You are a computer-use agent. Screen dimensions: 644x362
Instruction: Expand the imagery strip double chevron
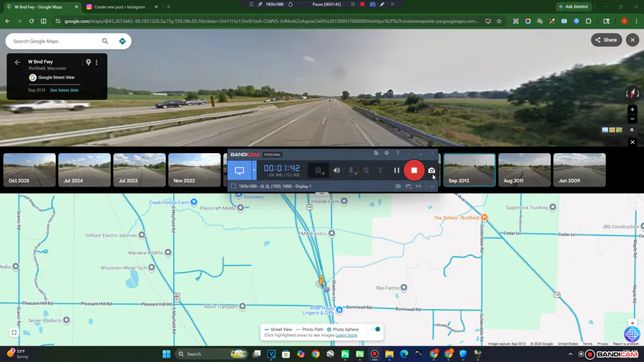[x=632, y=129]
